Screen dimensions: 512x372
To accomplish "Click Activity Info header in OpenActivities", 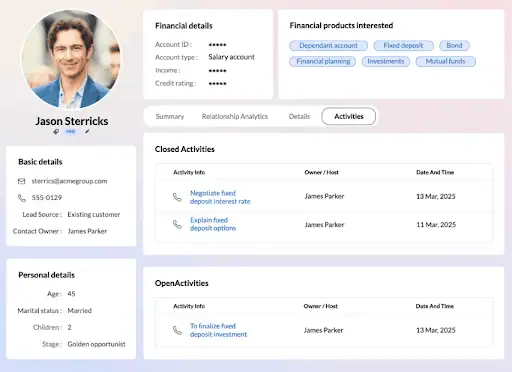I will click(189, 306).
